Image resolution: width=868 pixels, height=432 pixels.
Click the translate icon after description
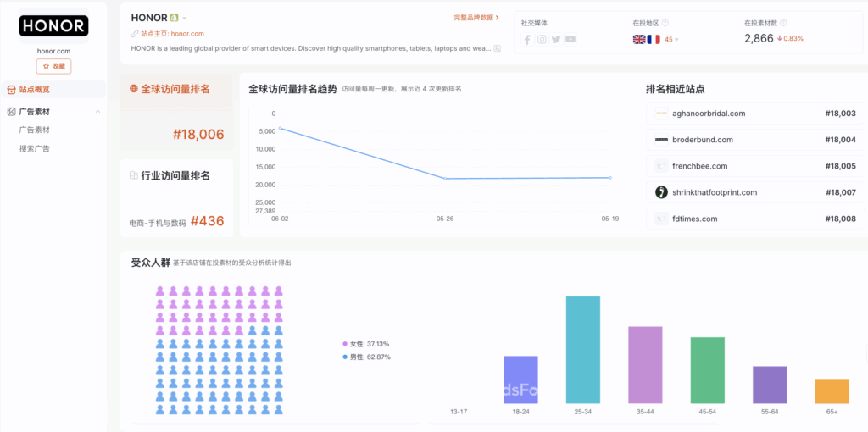(x=497, y=48)
